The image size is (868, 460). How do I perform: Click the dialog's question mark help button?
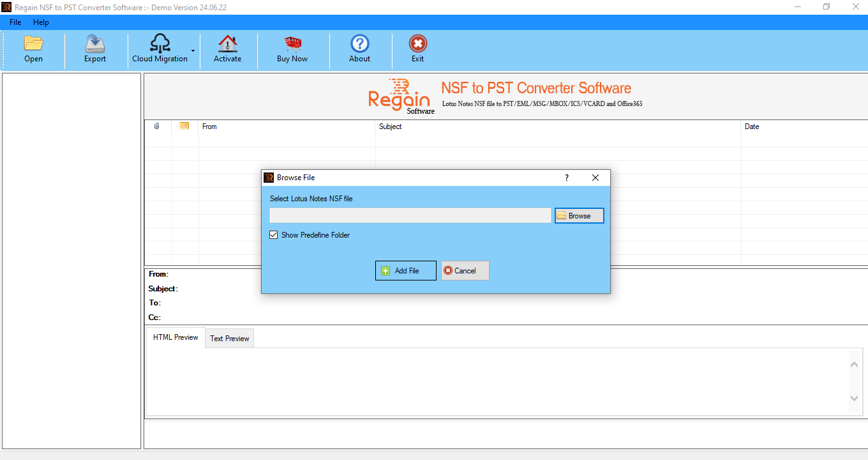566,178
